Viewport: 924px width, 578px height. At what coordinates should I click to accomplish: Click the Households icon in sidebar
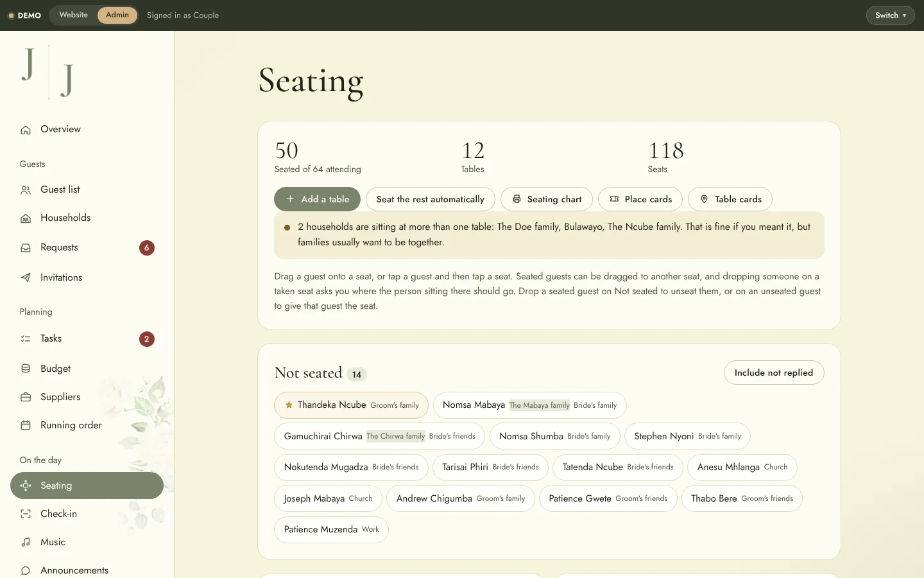click(26, 218)
